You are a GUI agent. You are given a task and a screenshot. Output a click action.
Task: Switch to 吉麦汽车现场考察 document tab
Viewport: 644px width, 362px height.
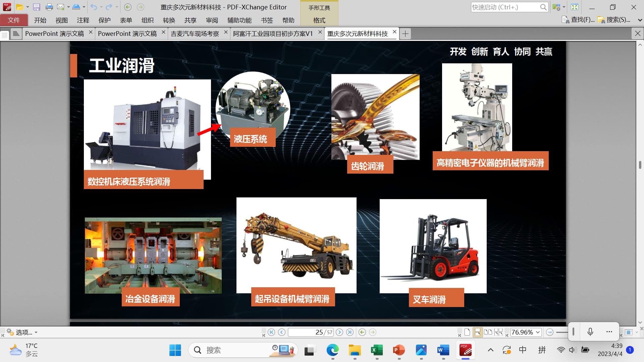195,34
